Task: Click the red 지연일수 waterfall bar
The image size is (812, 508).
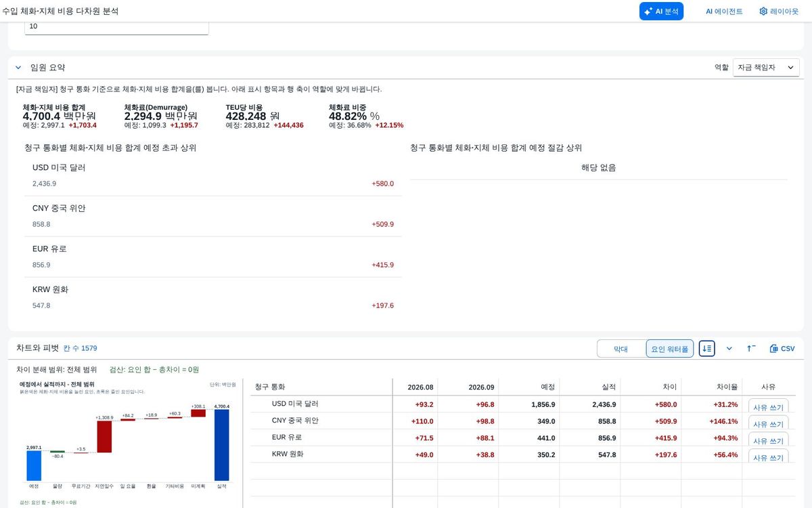Action: pos(104,437)
